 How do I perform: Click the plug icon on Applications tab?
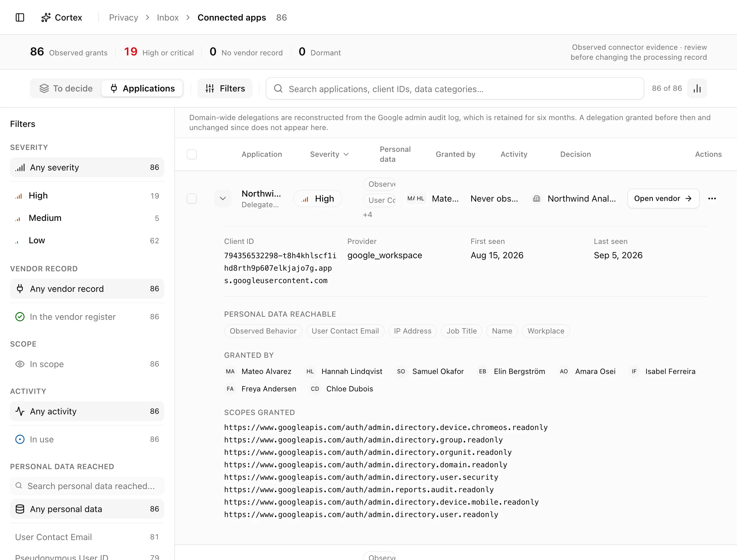coord(114,88)
